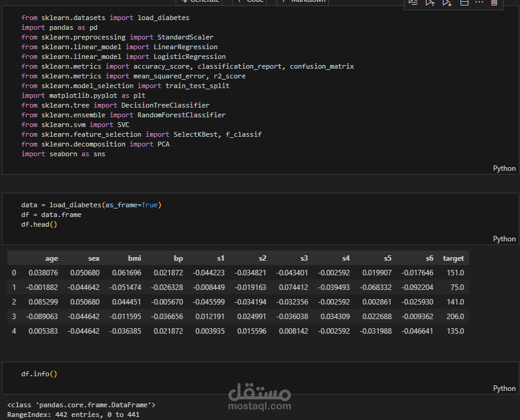Click the sparkle icon on Generate
520x420 pixels.
[x=185, y=2]
